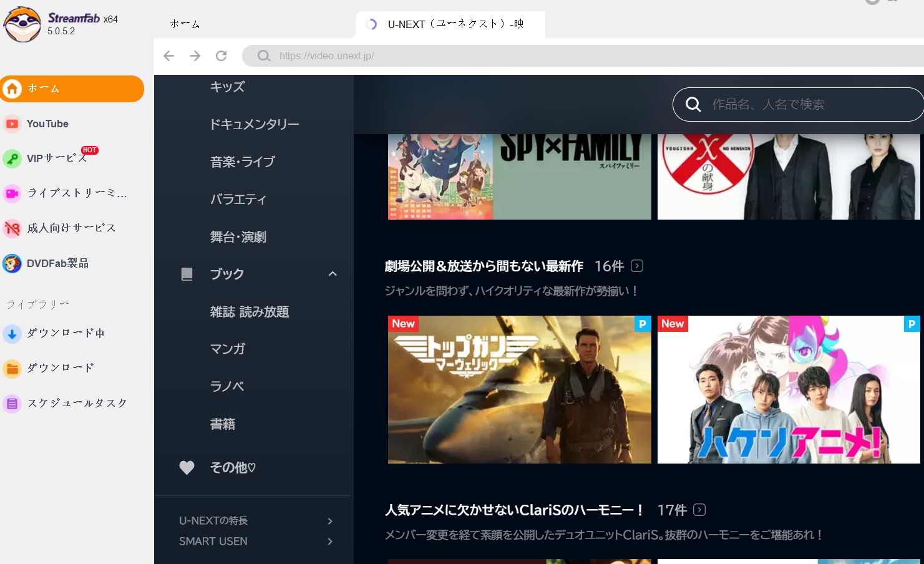Viewport: 924px width, 564px height.
Task: Click the book icon beside ブック
Action: click(x=187, y=274)
